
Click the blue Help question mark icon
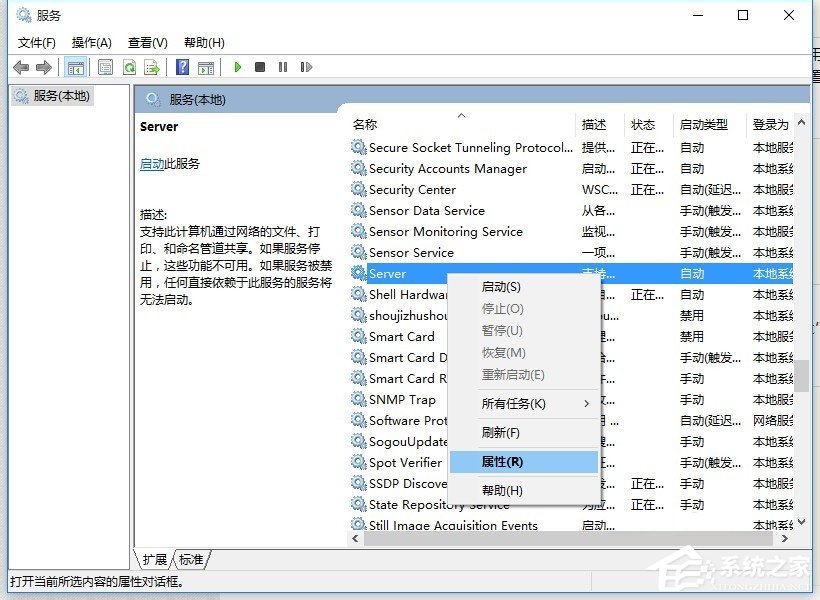182,67
